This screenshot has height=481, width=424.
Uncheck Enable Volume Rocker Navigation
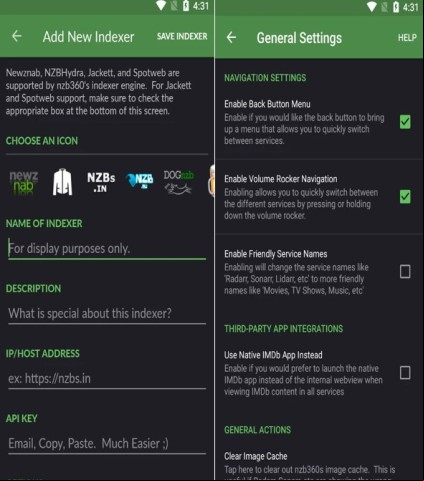(x=405, y=197)
